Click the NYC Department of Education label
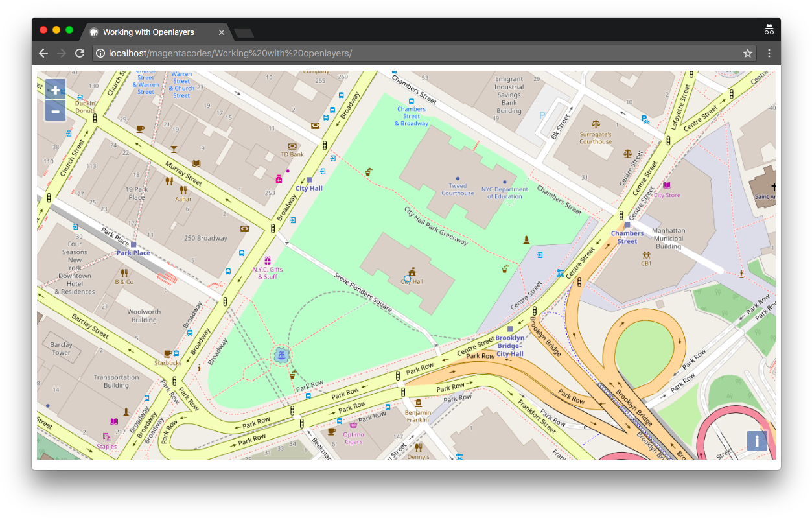The width and height of the screenshot is (812, 518). [505, 193]
